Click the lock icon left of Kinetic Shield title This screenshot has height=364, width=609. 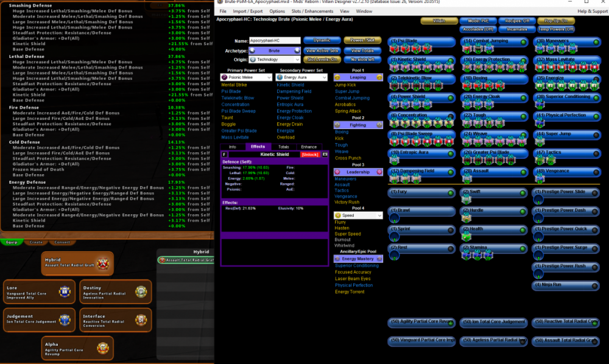coord(225,155)
